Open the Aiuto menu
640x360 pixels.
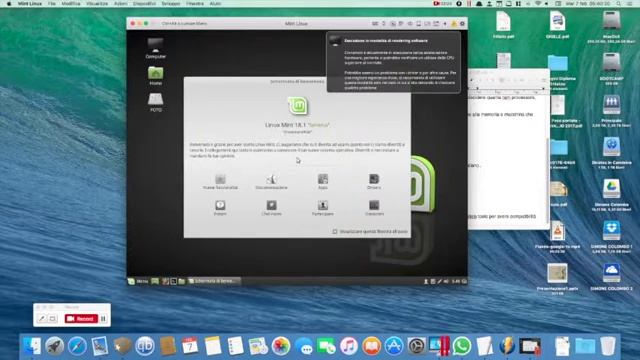(215, 4)
